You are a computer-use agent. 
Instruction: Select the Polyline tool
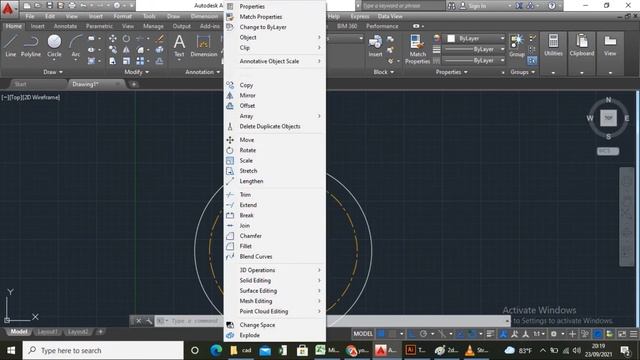[31, 45]
